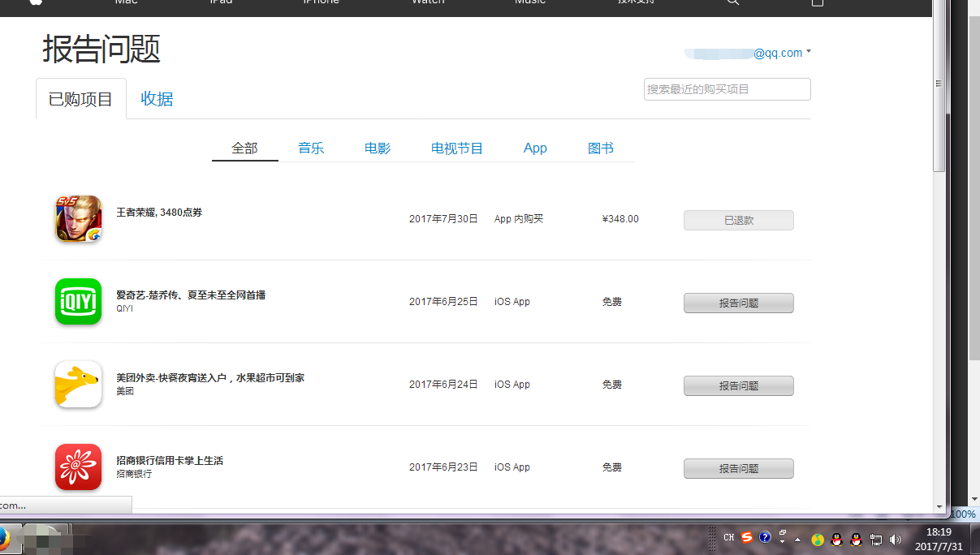This screenshot has width=980, height=555.
Task: Click the date 2017年7月30日
Action: 443,219
